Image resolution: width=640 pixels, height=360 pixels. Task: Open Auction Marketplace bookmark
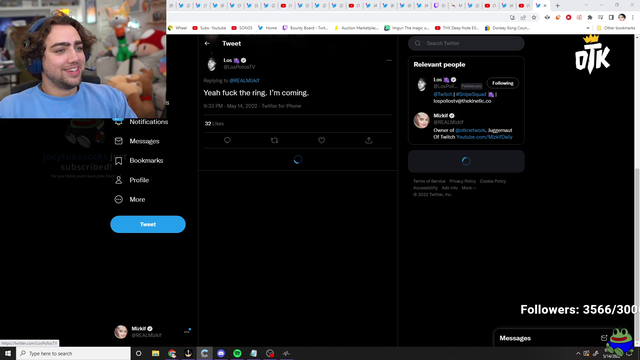(356, 28)
